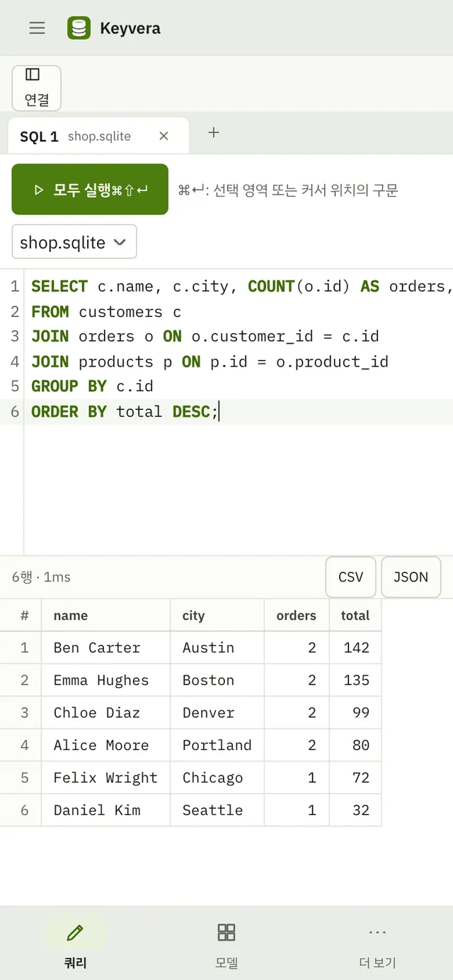Open the shop.sqlite database dropdown
Image resolution: width=453 pixels, height=980 pixels.
pos(74,242)
